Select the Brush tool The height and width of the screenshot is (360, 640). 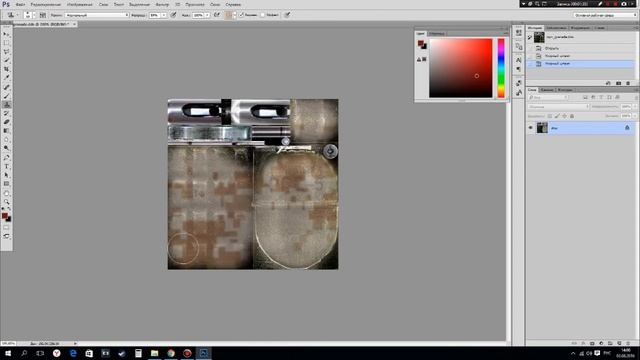click(x=7, y=96)
